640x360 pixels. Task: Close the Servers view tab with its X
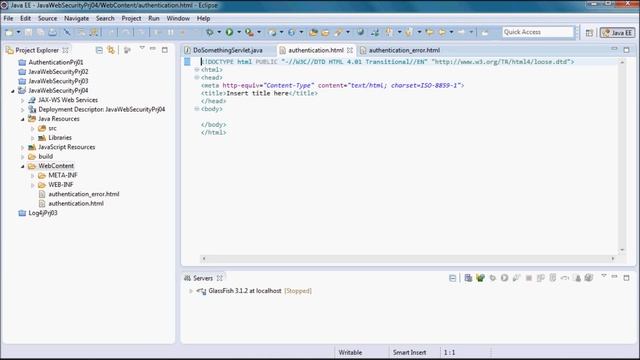pos(220,278)
